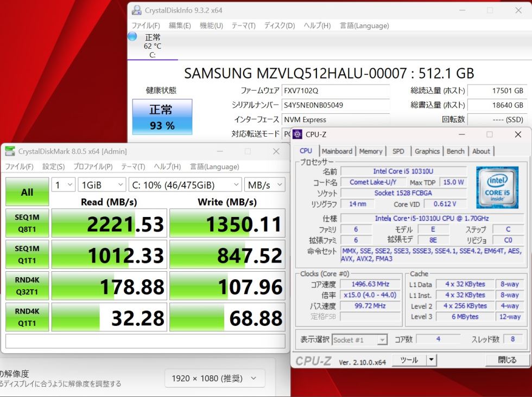Open テーマ(T) menu in CrystalDiskInfo
532x397 pixels.
pos(243,26)
